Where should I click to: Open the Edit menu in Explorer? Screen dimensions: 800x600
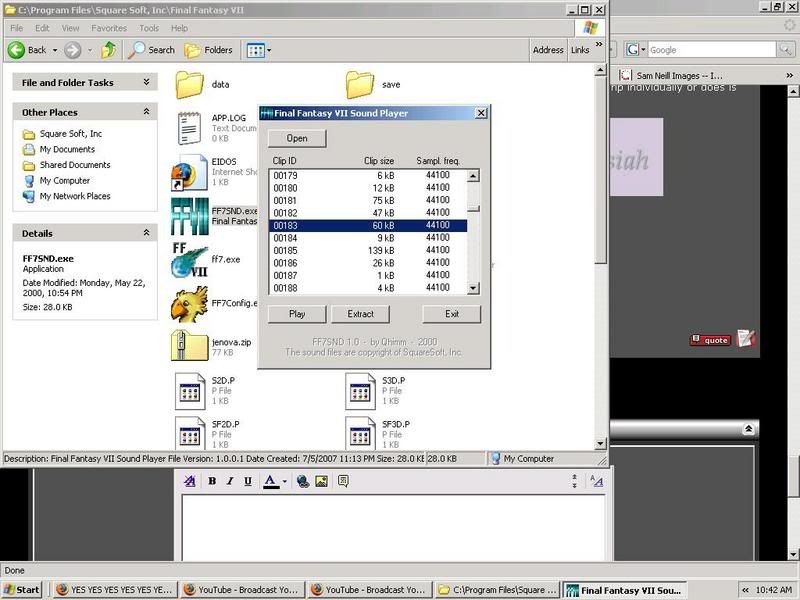(42, 28)
